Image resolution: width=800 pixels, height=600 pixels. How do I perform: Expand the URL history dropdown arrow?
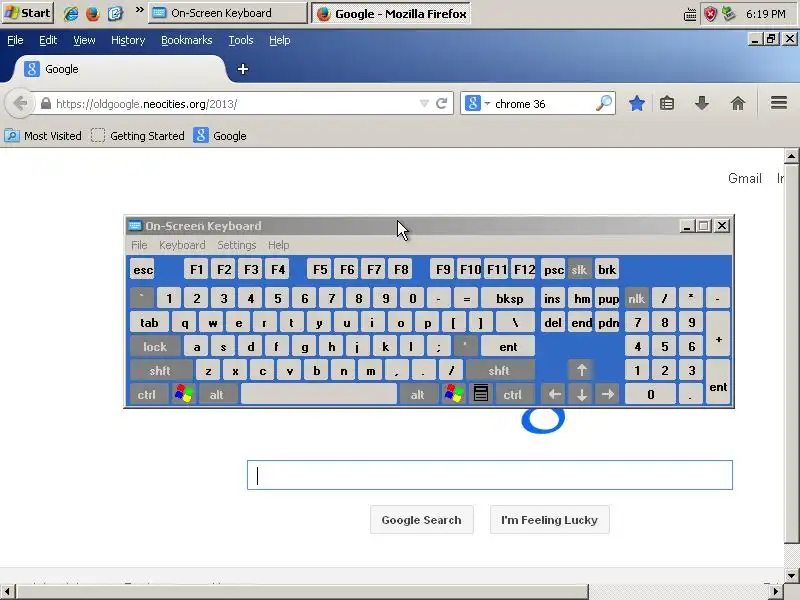pos(424,104)
